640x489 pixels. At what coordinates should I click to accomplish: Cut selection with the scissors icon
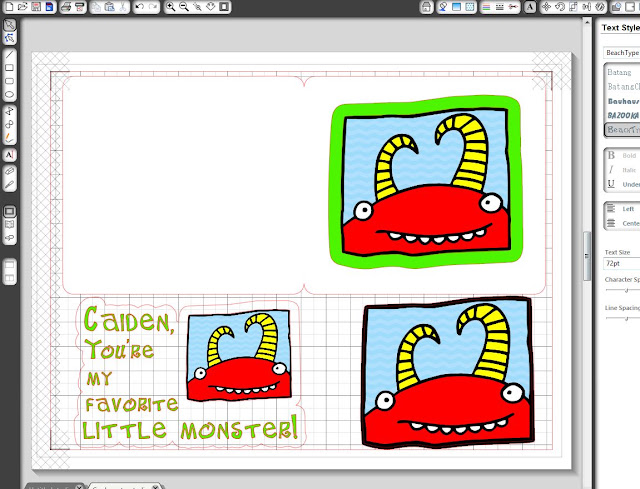tap(122, 7)
